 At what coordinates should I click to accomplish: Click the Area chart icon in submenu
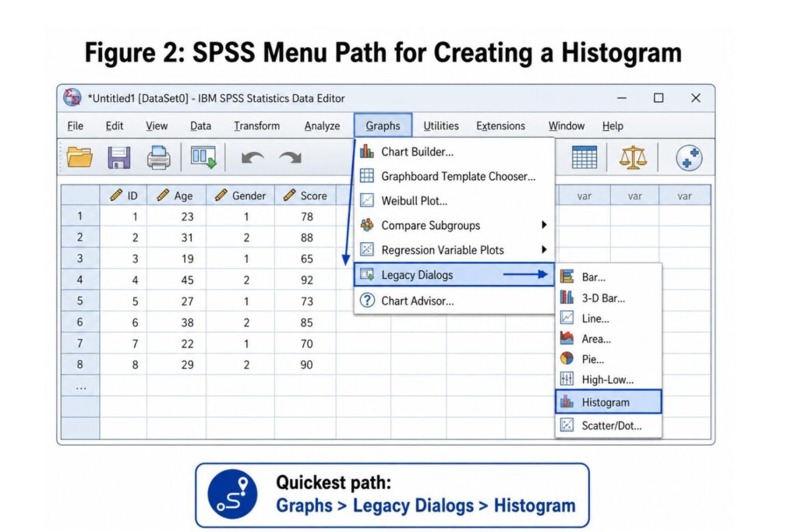coord(567,338)
